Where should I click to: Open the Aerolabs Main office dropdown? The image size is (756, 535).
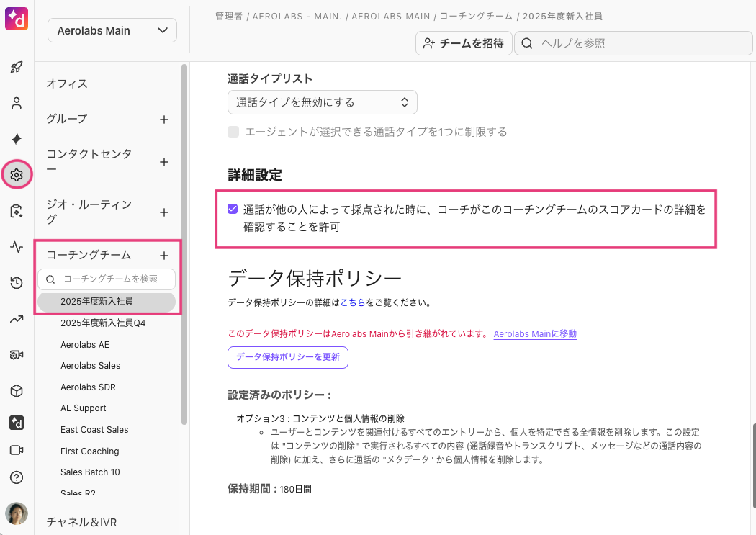112,30
